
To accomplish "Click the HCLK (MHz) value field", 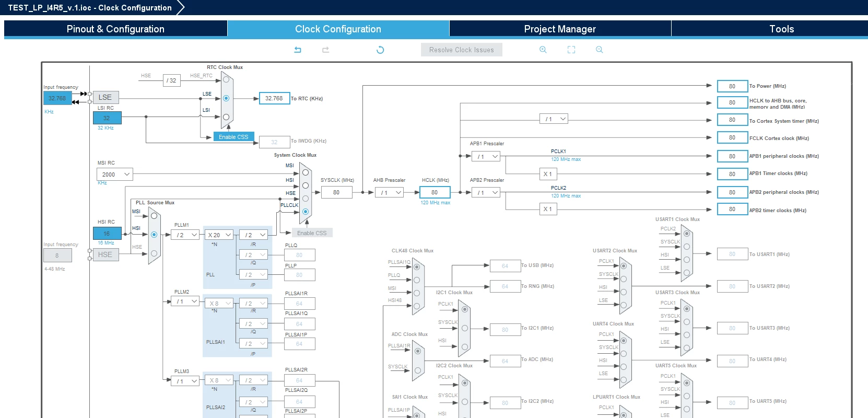I will [x=435, y=192].
